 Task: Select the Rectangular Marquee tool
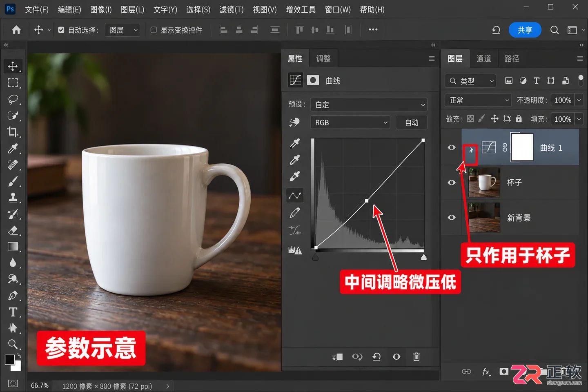[x=13, y=83]
